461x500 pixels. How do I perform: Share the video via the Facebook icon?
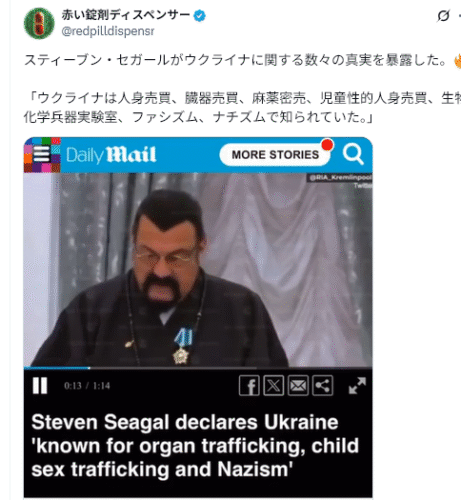(249, 386)
